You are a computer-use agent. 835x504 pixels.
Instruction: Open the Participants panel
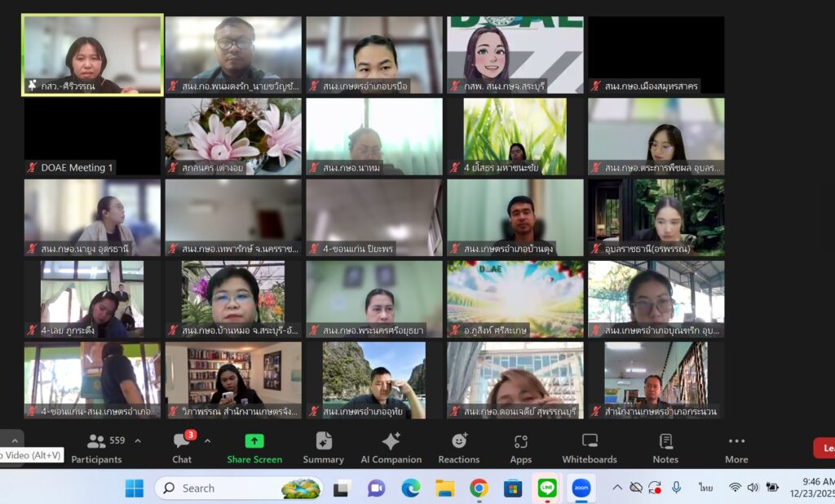pos(96,448)
